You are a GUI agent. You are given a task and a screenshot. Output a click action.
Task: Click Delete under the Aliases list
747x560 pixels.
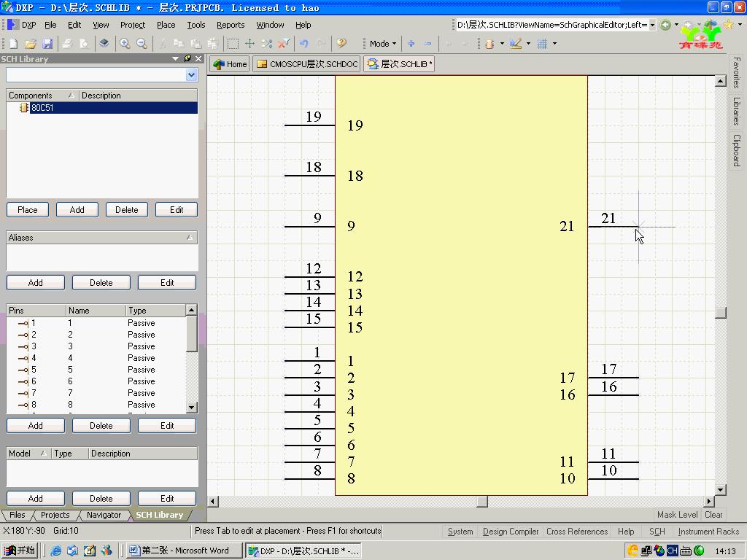point(101,283)
